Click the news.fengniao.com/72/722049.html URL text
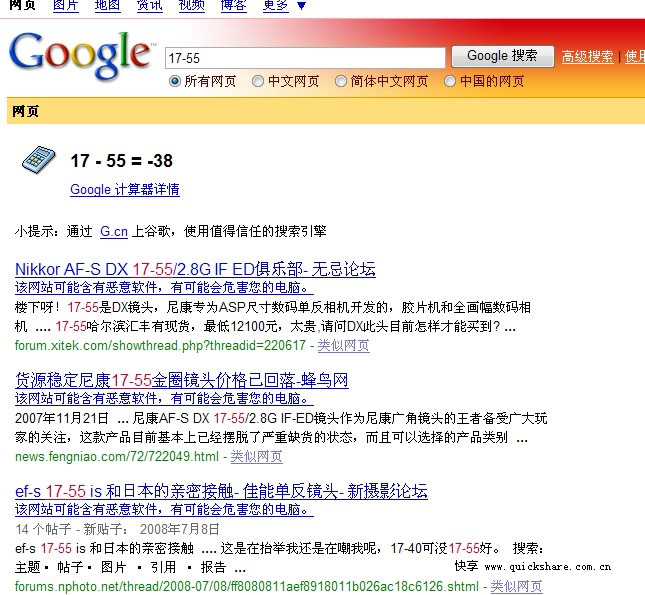 pos(117,456)
